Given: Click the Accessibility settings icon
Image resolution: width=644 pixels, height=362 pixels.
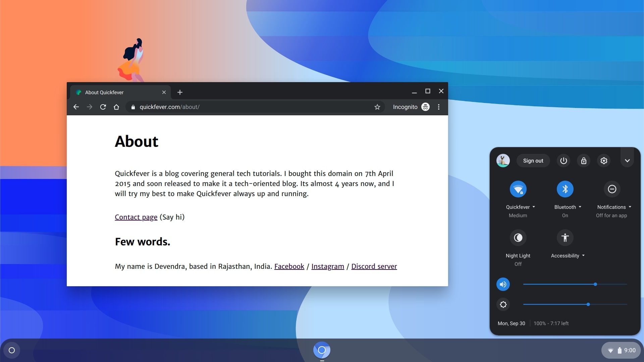Looking at the screenshot, I should [x=565, y=238].
